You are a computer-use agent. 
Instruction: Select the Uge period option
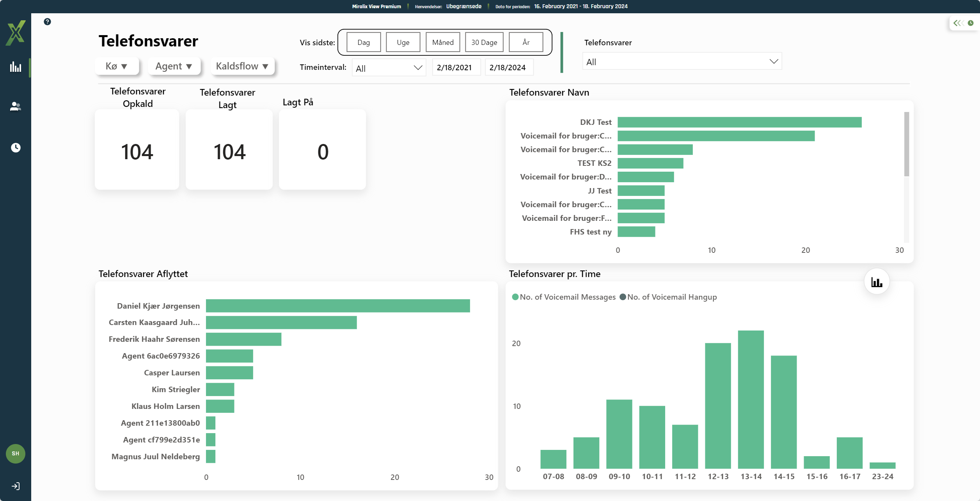403,42
